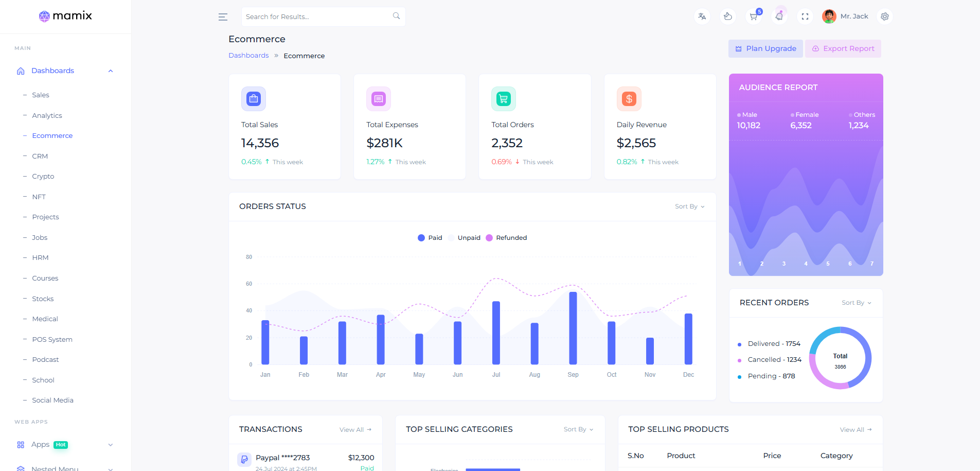Expand the Apps menu chevron
Viewport: 980px width, 471px height.
pos(111,445)
